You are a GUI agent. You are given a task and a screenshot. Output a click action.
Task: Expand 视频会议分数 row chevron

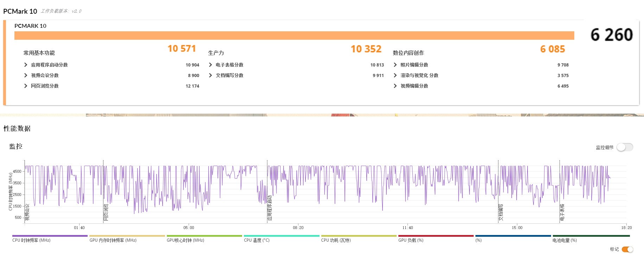(x=26, y=75)
